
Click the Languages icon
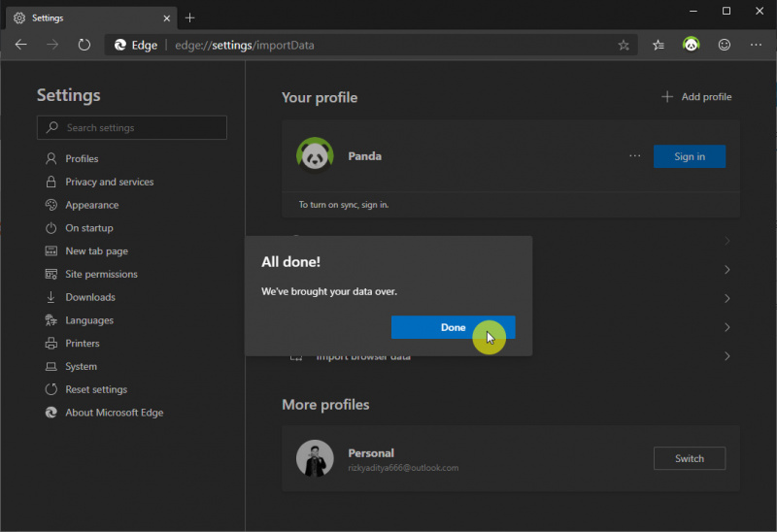51,320
